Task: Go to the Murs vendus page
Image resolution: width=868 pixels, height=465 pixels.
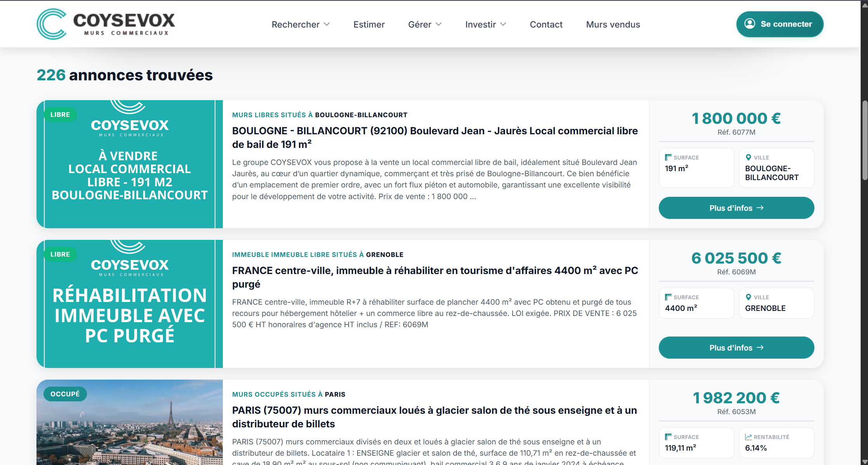Action: click(613, 24)
